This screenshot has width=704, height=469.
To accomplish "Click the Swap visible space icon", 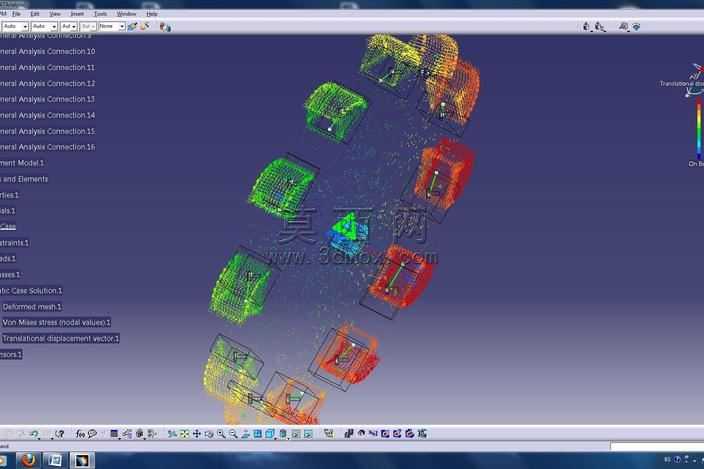I will pyautogui.click(x=308, y=434).
